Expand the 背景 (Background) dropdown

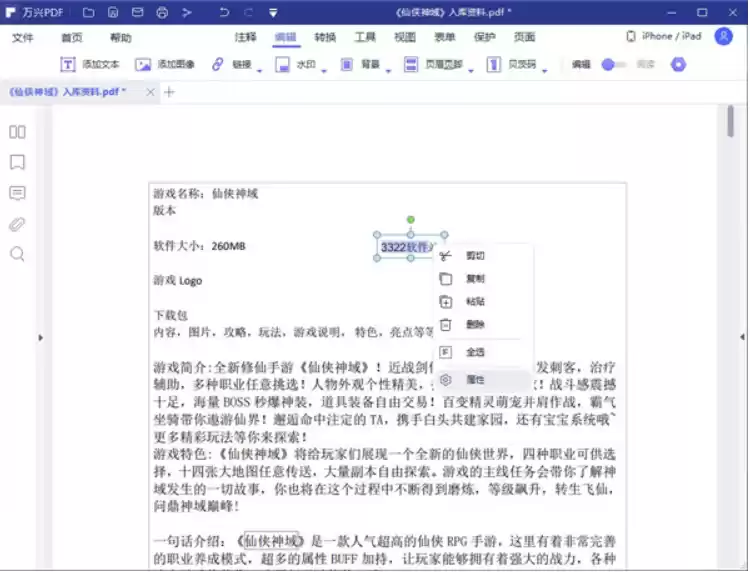click(x=388, y=69)
